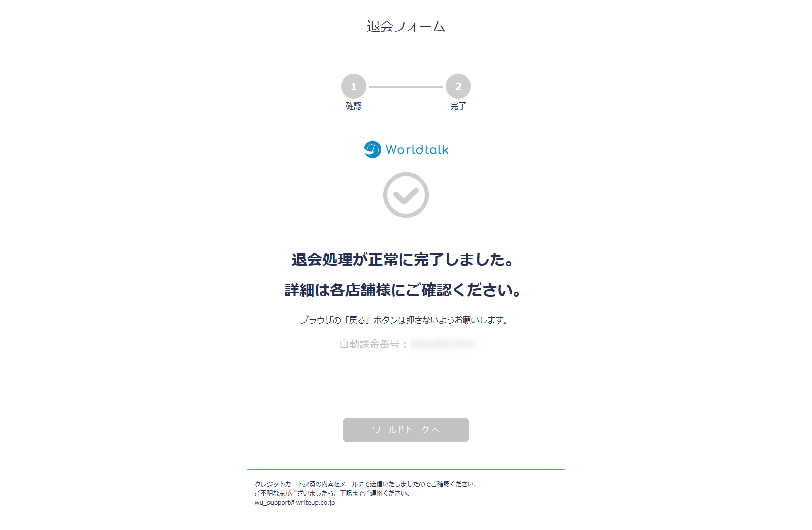Click the Worldtalk logo text
Viewport: 812px width, 530px height.
pyautogui.click(x=417, y=150)
